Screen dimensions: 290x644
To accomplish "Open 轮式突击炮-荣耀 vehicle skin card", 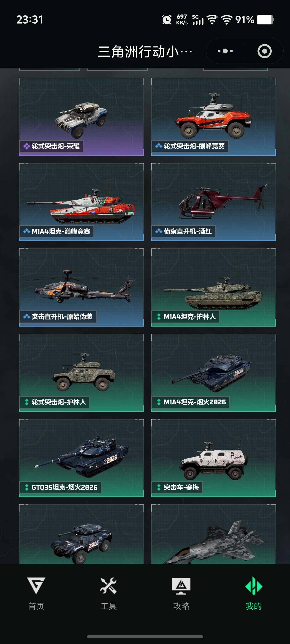I will point(81,117).
